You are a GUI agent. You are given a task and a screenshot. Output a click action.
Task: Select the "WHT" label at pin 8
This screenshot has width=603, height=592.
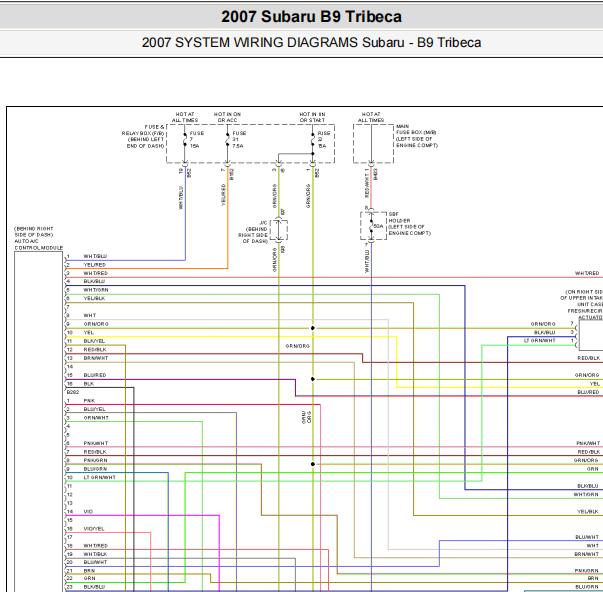(x=90, y=315)
